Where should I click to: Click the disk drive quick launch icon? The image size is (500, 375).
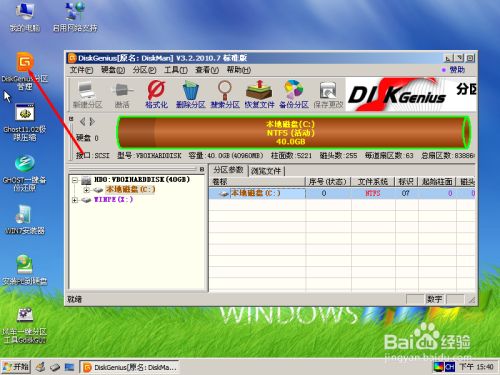55,367
